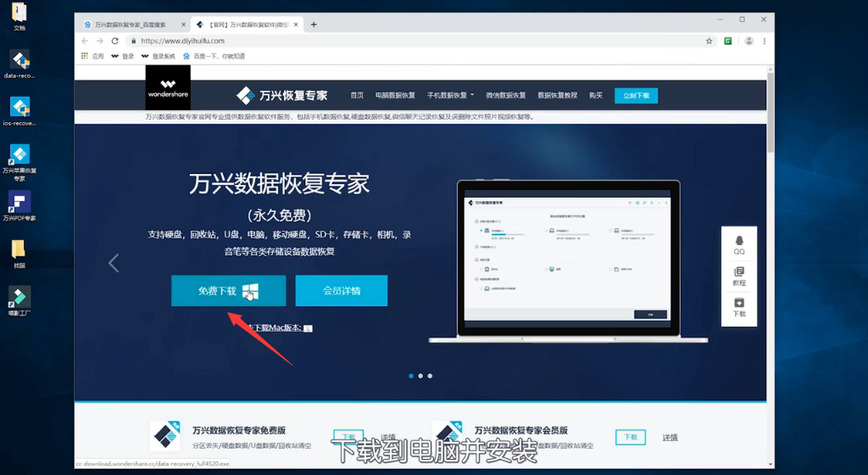Click the Wondershare logo
The height and width of the screenshot is (475, 868).
(168, 87)
